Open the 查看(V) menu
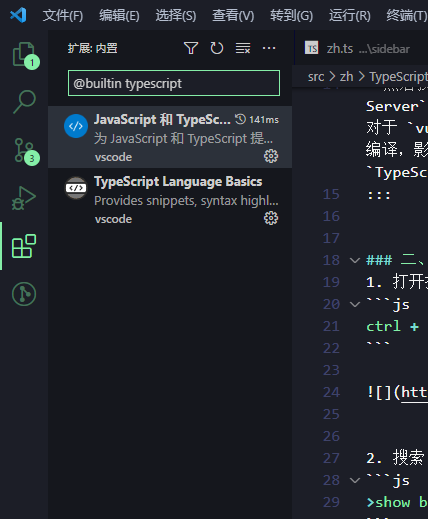Screen dimensions: 428x519 coord(233,15)
